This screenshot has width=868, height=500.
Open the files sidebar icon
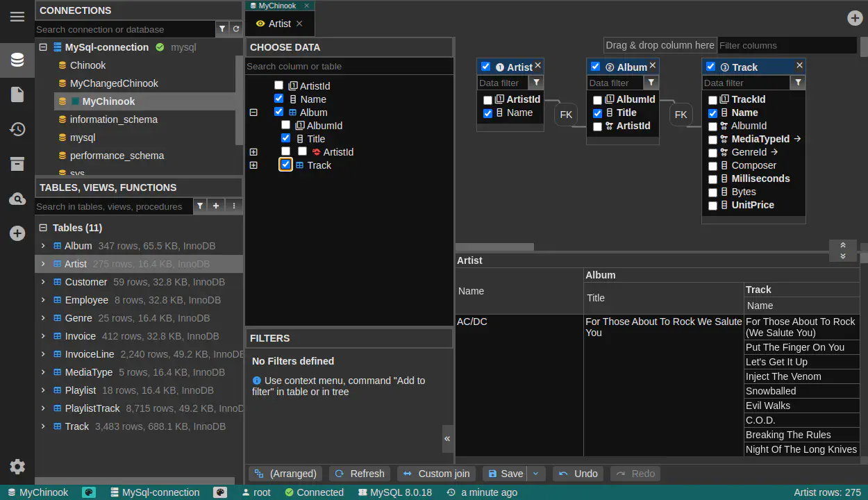[17, 94]
